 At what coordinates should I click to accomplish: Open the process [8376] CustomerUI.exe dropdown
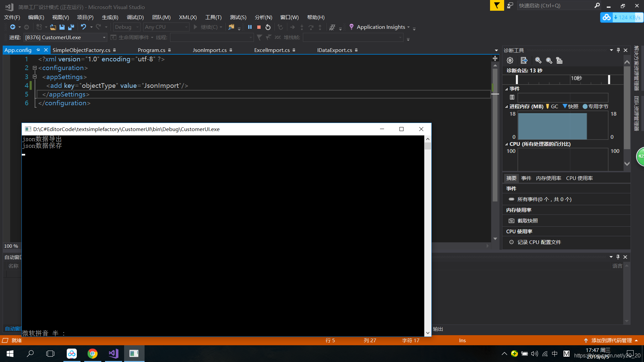coord(65,38)
